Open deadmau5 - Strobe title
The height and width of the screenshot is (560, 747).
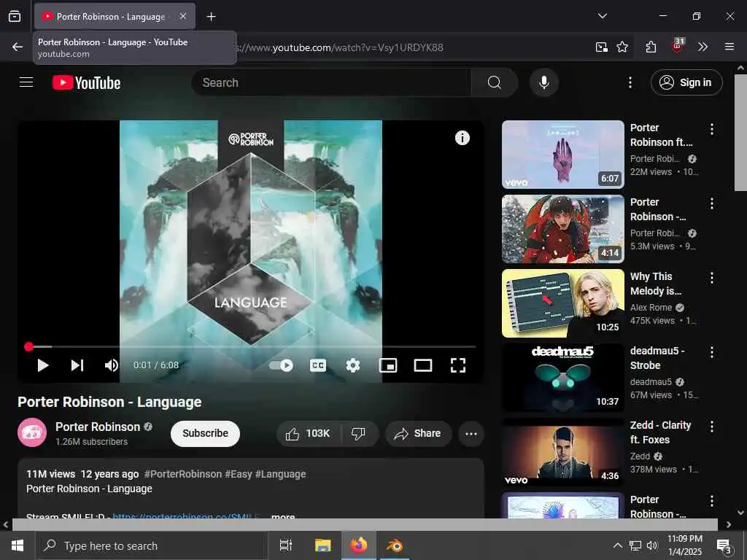[x=657, y=358]
